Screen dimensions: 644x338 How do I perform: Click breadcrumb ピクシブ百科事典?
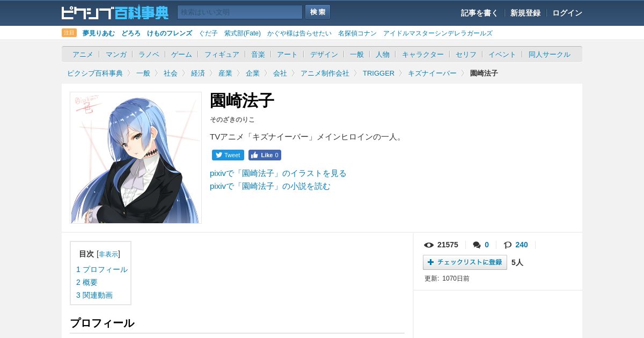pyautogui.click(x=95, y=73)
